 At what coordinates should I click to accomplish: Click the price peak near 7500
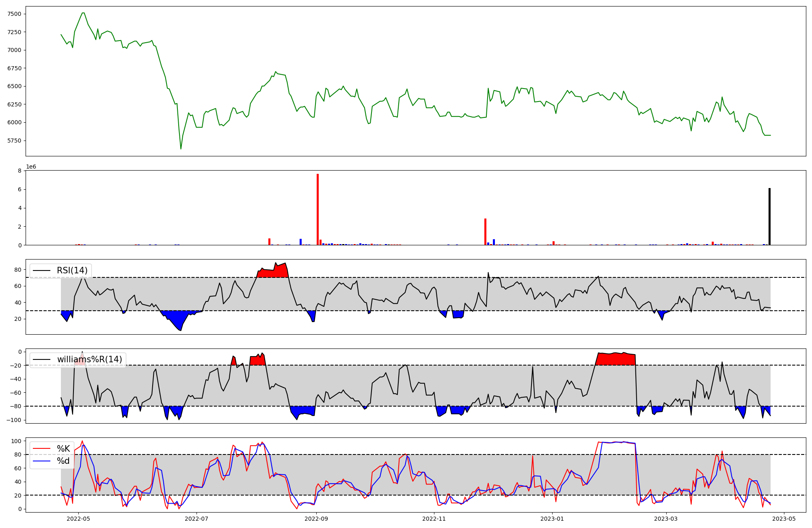pyautogui.click(x=83, y=13)
